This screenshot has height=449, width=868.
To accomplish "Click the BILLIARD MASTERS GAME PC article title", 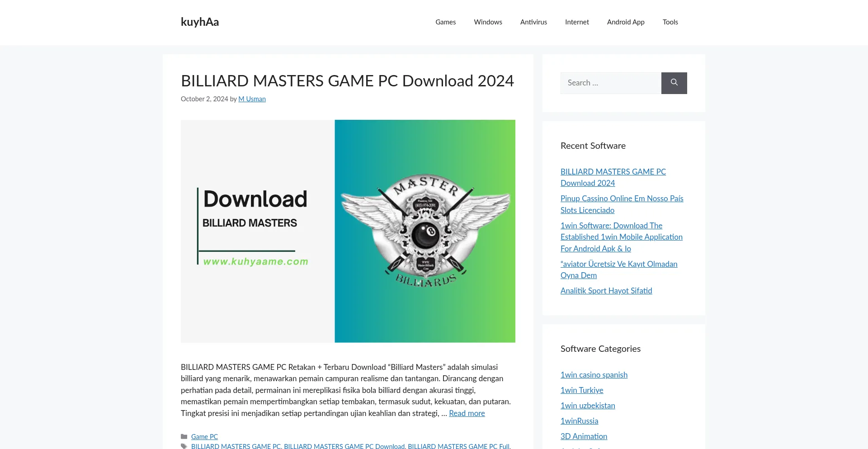I will click(347, 81).
